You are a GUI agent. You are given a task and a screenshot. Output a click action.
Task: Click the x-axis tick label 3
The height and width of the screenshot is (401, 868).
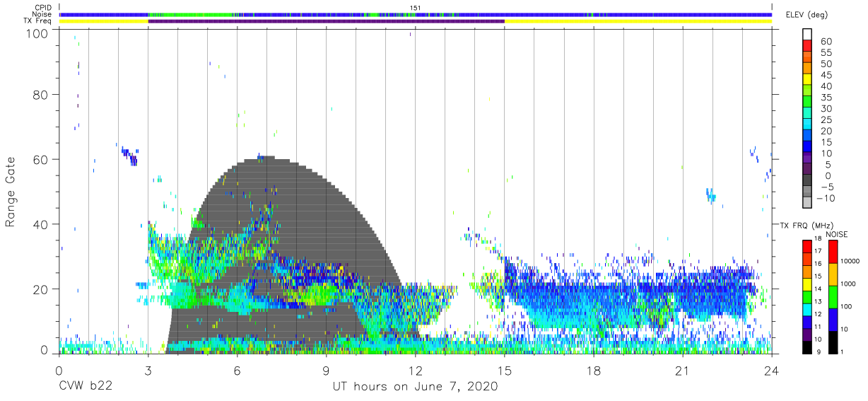148,371
